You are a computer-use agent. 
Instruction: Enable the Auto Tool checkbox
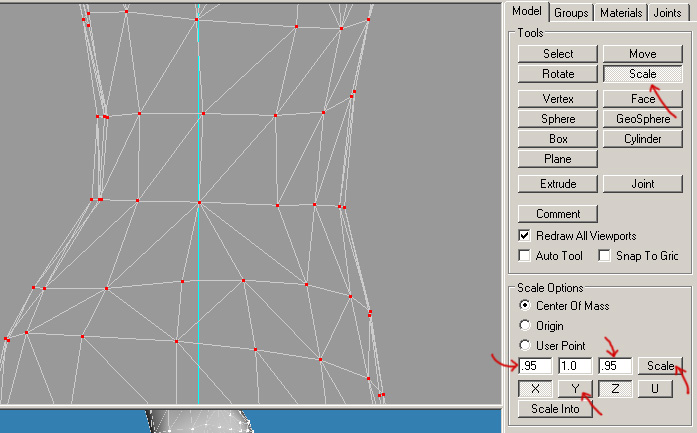[x=524, y=256]
